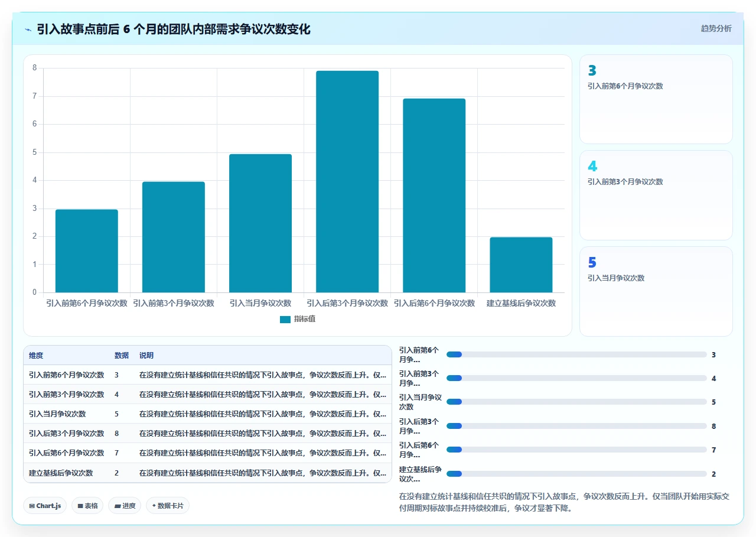Click the lightning icon beside the dashboard title

tap(28, 30)
